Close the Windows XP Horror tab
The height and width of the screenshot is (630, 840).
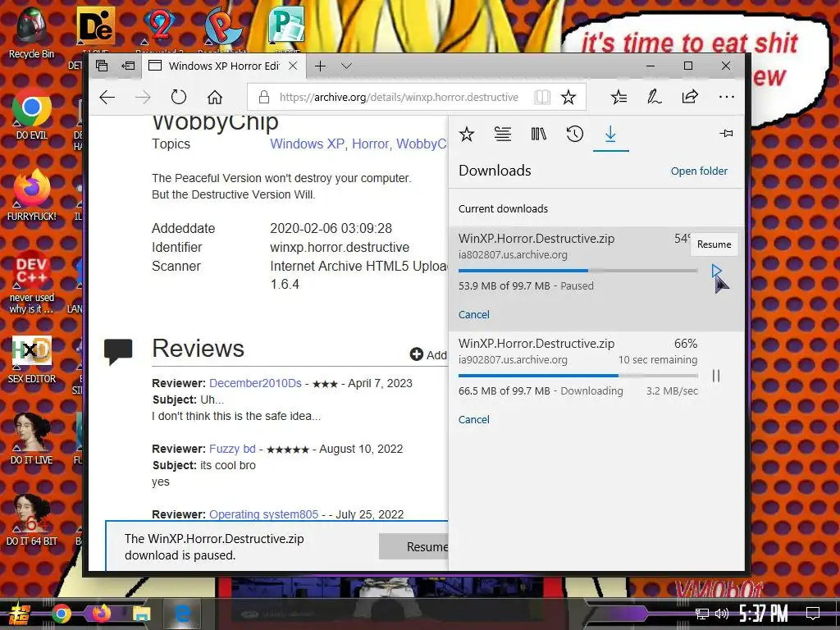293,66
